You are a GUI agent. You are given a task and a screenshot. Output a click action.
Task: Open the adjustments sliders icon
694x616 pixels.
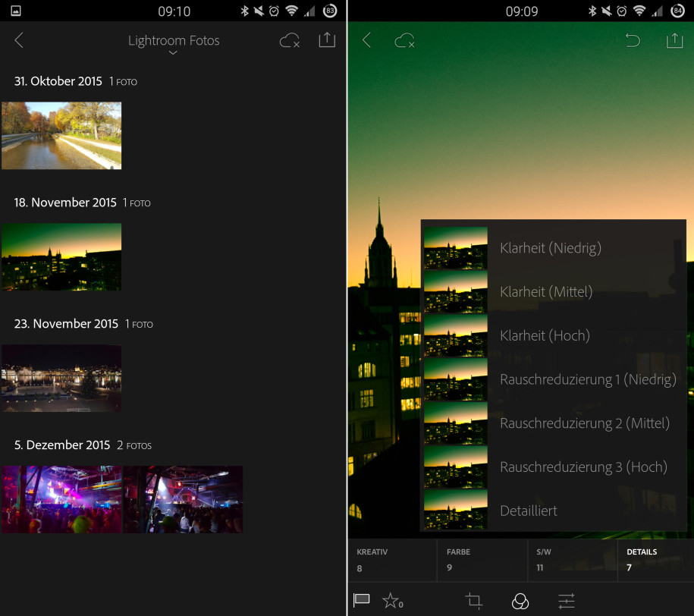coord(567,601)
